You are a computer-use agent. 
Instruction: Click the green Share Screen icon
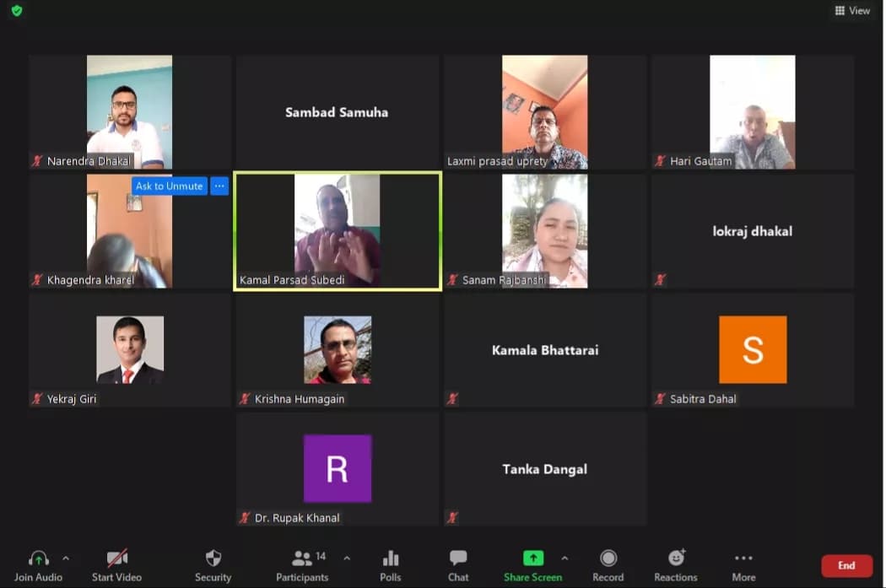coord(532,558)
